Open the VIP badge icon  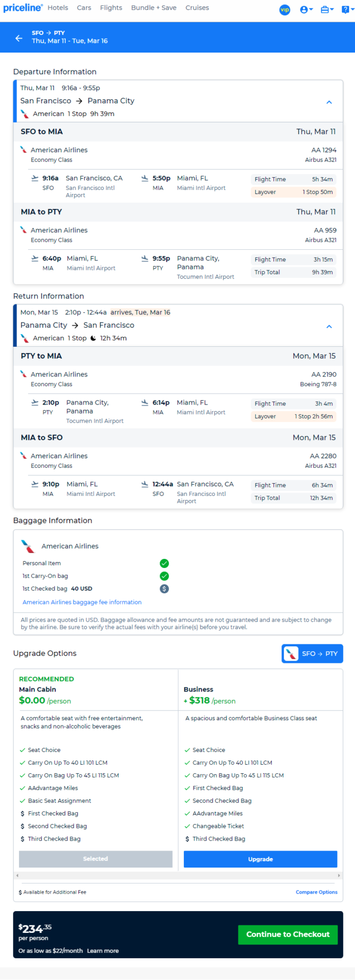(x=285, y=10)
